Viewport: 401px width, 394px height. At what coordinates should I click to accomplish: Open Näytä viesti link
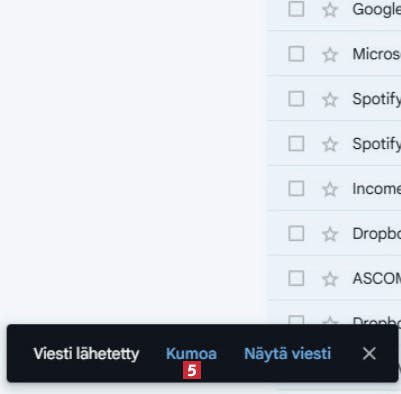[287, 354]
